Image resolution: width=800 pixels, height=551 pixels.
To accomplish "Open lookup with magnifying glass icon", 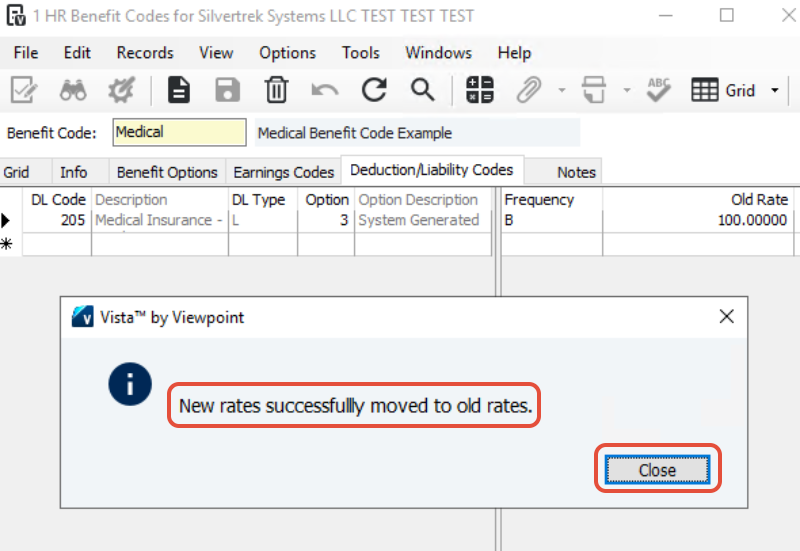I will [x=423, y=90].
